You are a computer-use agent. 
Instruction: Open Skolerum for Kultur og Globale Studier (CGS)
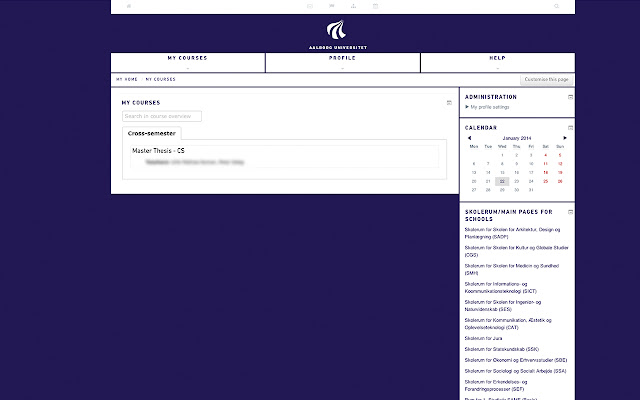coord(516,251)
